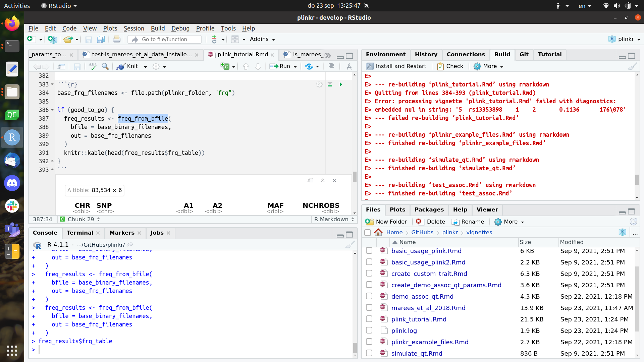
Task: Refresh the Files pane
Action: pos(634,222)
